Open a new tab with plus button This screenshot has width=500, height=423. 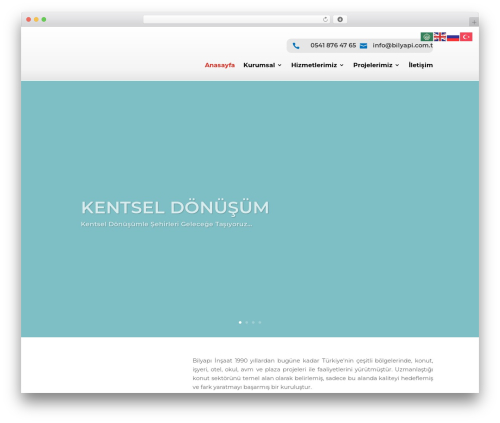474,22
